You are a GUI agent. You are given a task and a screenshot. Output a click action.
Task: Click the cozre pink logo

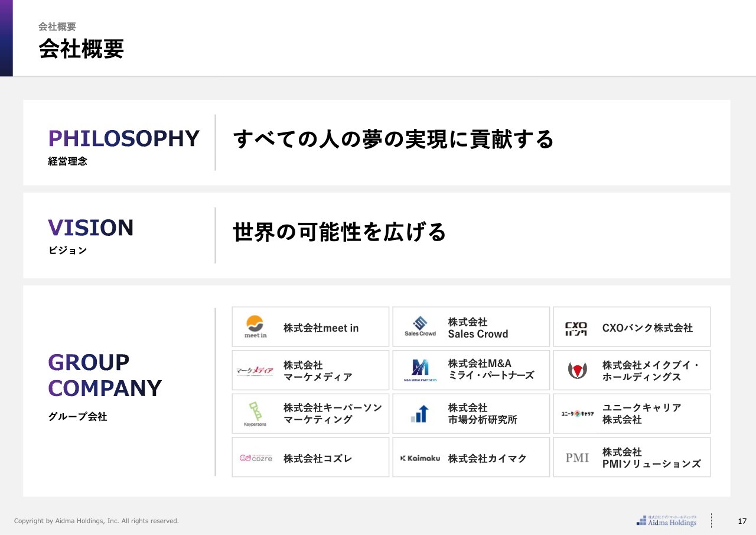[x=256, y=458]
